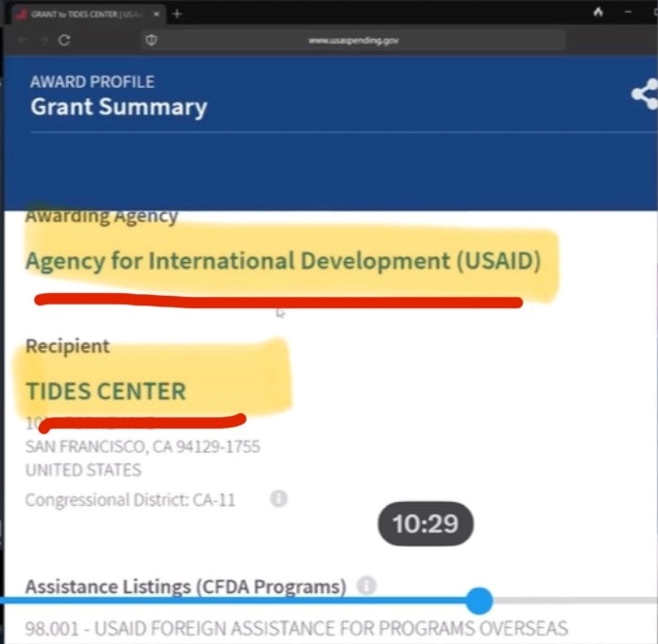Screen dimensions: 658x644
Task: Open Agency for International Development (USAID) link
Action: coord(284,261)
